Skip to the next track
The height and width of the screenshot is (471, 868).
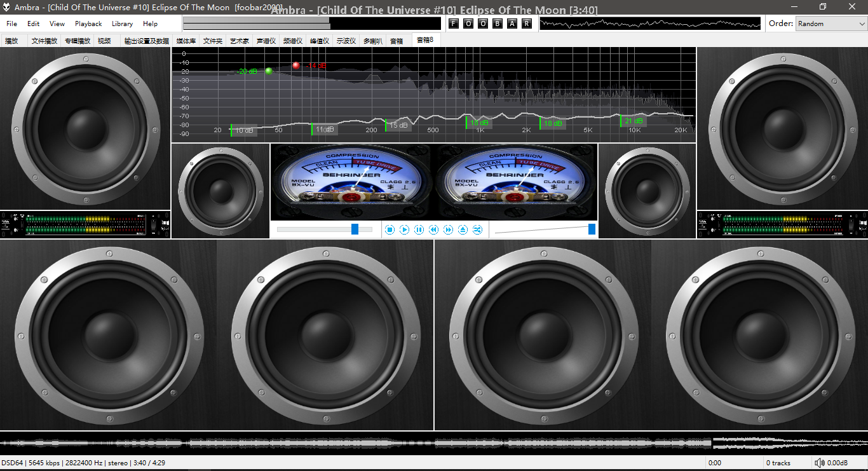point(449,229)
